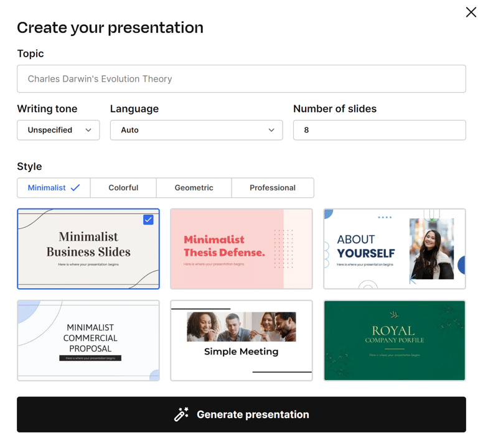This screenshot has width=483, height=448.
Task: Choose the Minimalist Thesis Defense template
Action: pyautogui.click(x=241, y=249)
